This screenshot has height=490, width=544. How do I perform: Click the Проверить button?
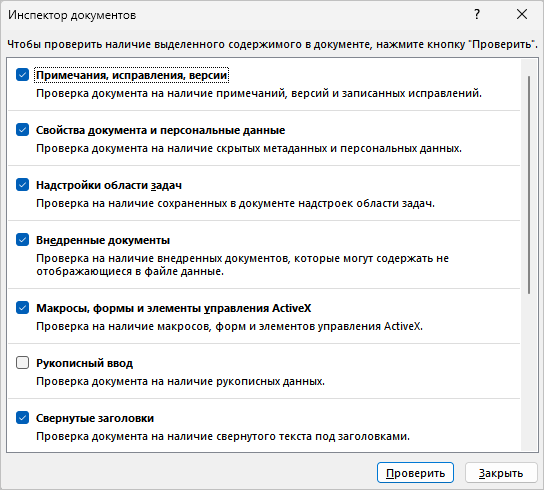[415, 473]
